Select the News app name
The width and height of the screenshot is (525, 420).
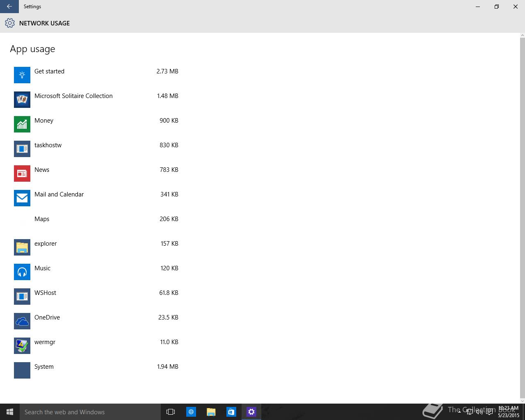coord(42,170)
